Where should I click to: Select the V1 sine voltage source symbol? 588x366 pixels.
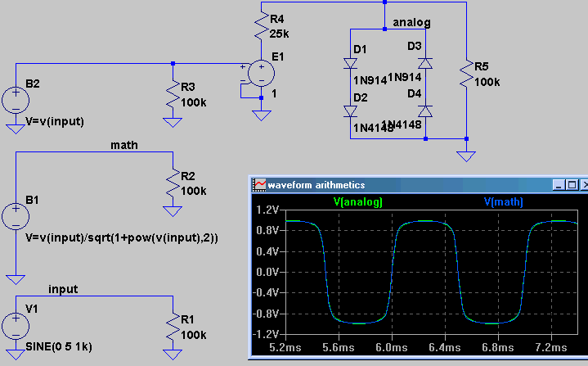pyautogui.click(x=16, y=326)
